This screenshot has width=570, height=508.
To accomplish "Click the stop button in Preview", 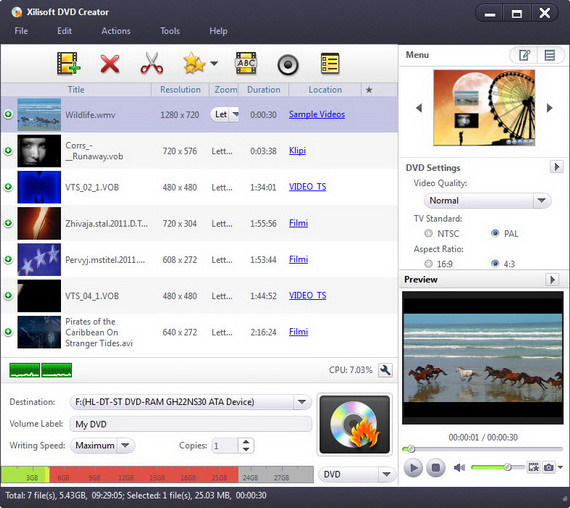I will tap(435, 468).
